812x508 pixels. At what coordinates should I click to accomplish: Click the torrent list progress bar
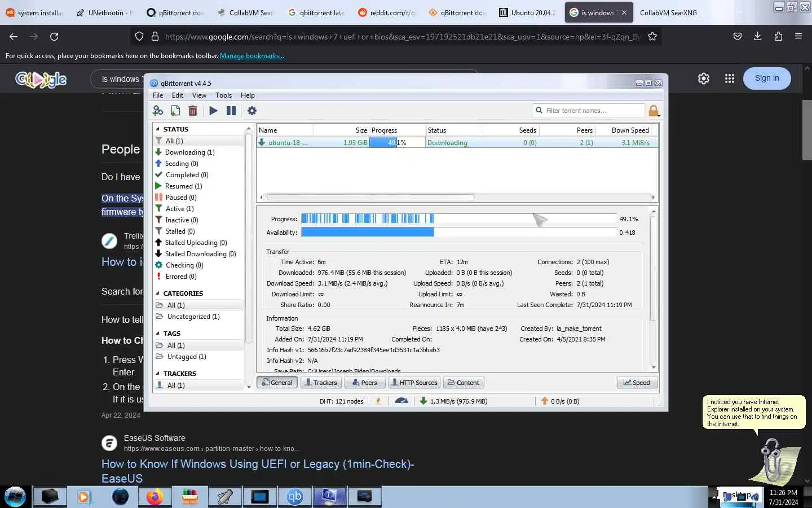coord(397,143)
